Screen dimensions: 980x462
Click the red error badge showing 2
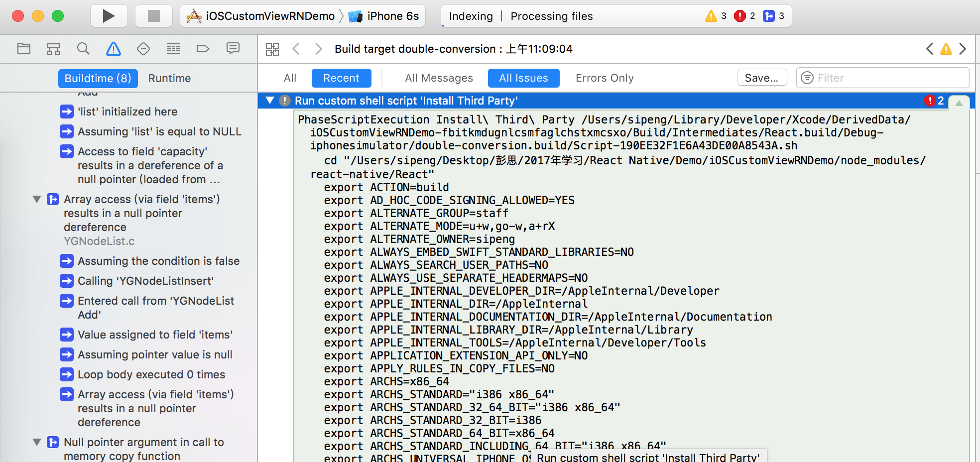point(934,101)
